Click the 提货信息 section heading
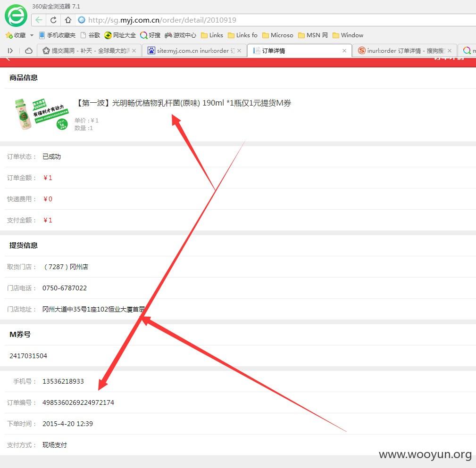476x468 pixels. click(x=24, y=246)
